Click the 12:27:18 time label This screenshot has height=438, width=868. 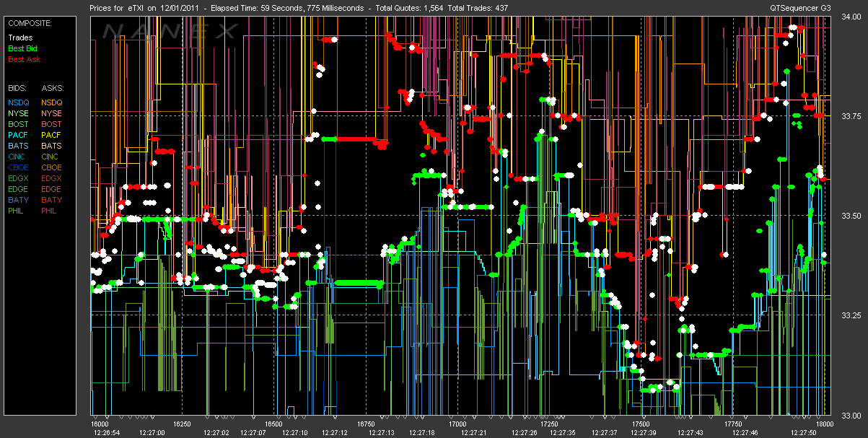point(421,432)
